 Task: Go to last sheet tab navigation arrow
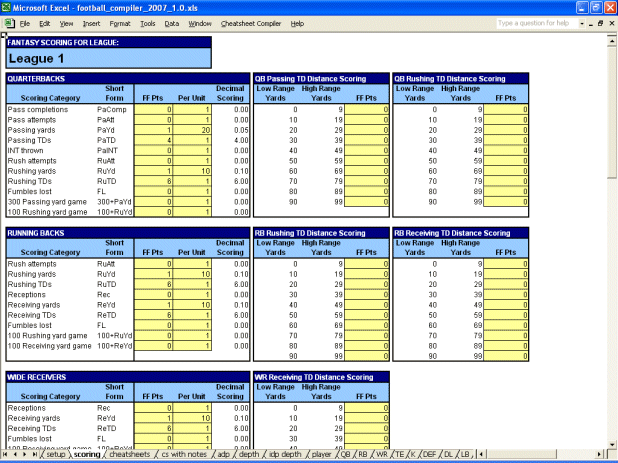point(35,454)
